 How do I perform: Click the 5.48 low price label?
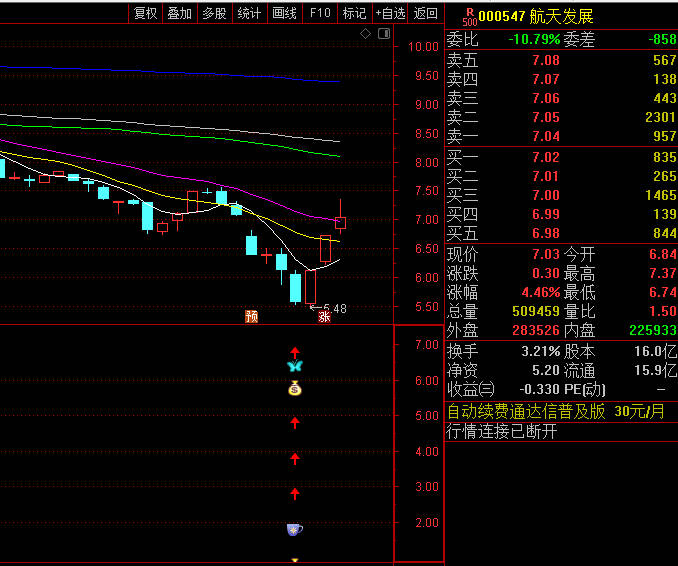[335, 308]
